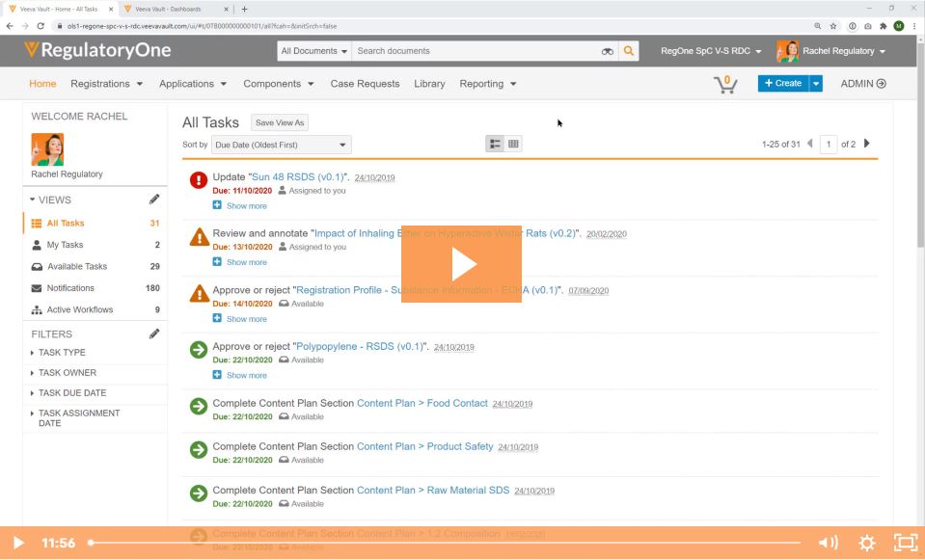Edit filters using the pencil icon beside FILTERS
This screenshot has height=560, width=925.
point(153,333)
